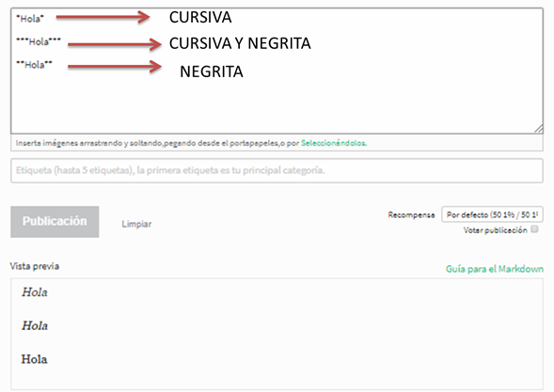Toggle the Votar publicación checkbox
The height and width of the screenshot is (392, 554).
535,229
